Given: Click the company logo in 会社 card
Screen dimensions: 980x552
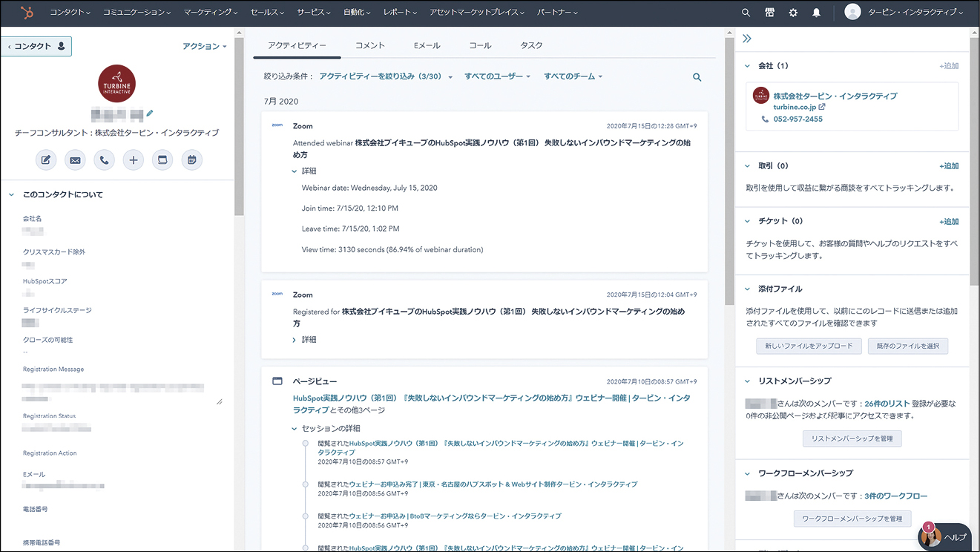Looking at the screenshot, I should point(761,95).
